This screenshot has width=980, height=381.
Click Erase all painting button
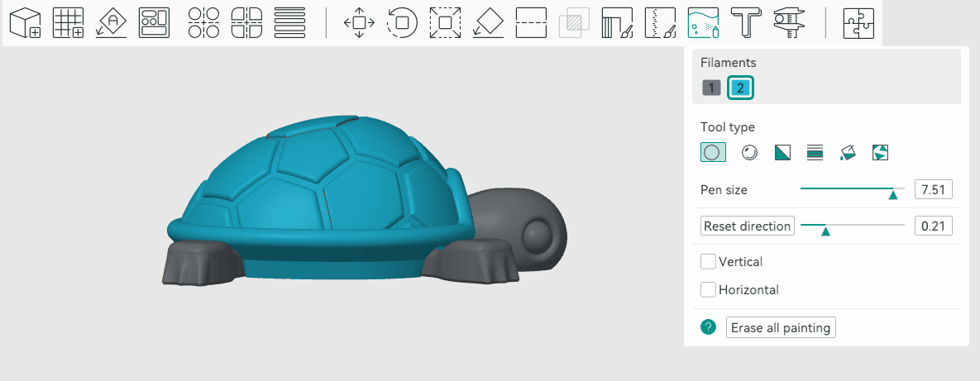pos(781,328)
